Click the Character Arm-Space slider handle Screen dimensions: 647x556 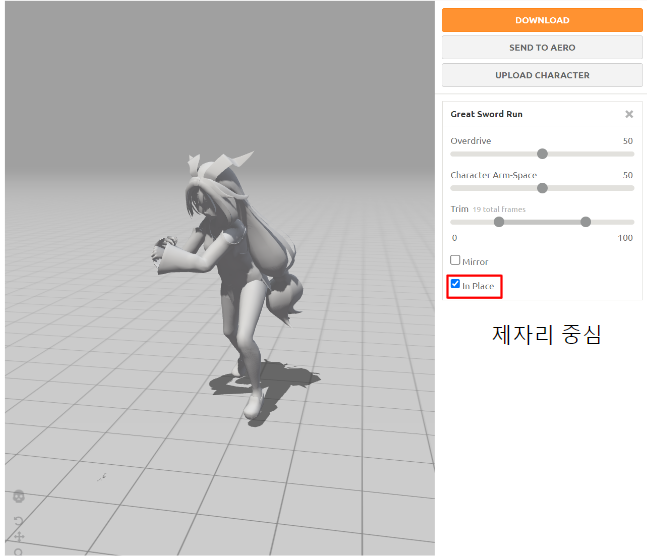(542, 188)
